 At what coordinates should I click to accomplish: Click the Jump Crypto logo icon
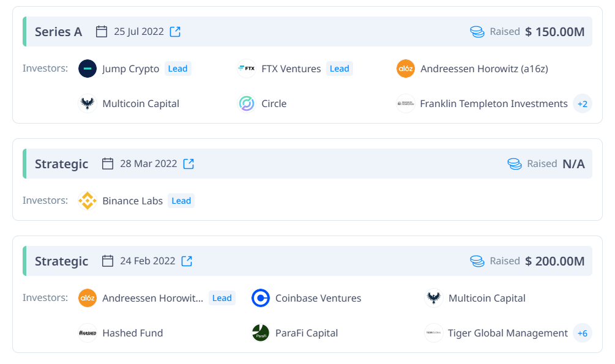(x=88, y=69)
